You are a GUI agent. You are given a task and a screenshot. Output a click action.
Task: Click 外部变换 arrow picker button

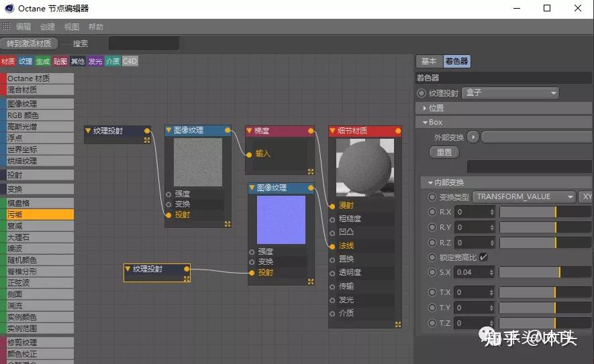(473, 137)
